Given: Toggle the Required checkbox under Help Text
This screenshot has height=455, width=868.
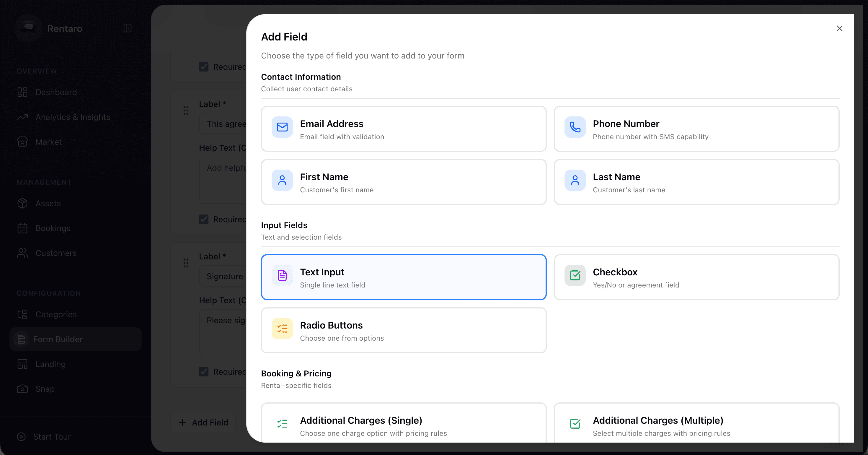Looking at the screenshot, I should 203,219.
